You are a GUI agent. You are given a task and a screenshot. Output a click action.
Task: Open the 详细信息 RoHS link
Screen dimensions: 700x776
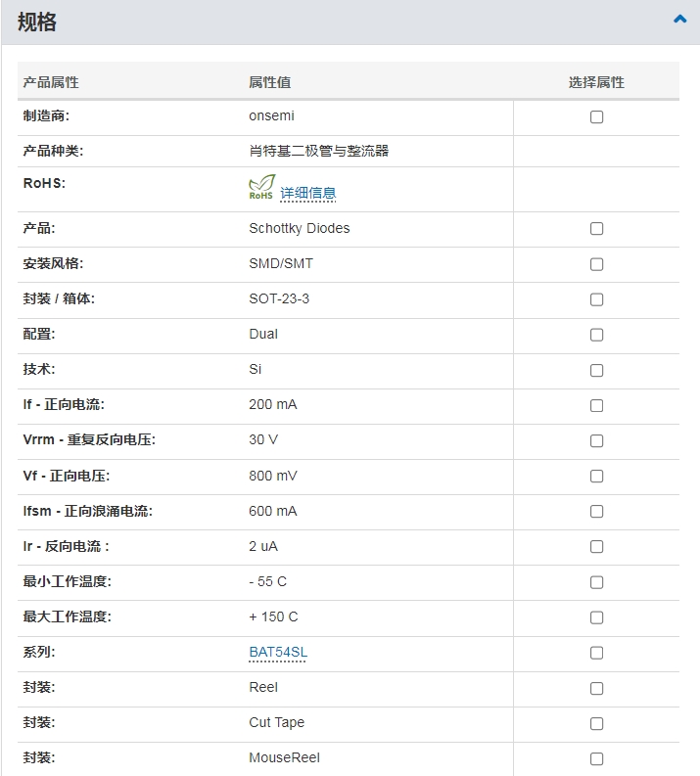pos(308,193)
